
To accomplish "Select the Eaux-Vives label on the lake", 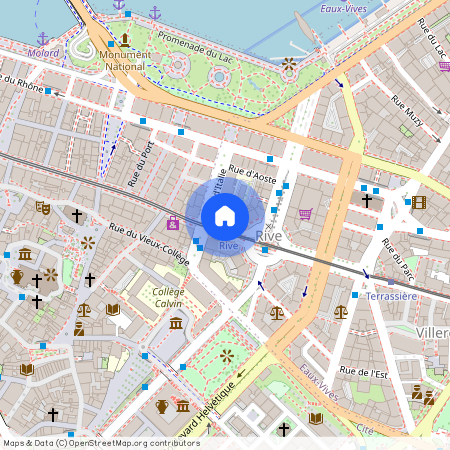I will point(344,8).
